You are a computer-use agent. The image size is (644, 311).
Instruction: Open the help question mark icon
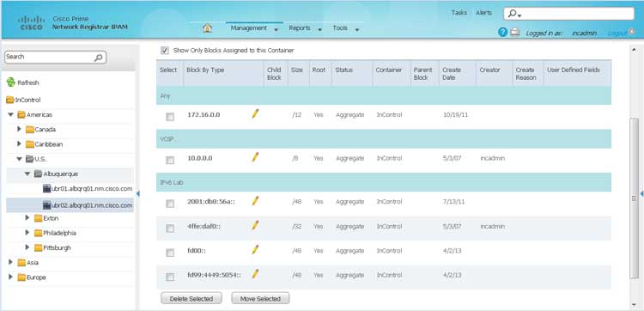coord(502,33)
